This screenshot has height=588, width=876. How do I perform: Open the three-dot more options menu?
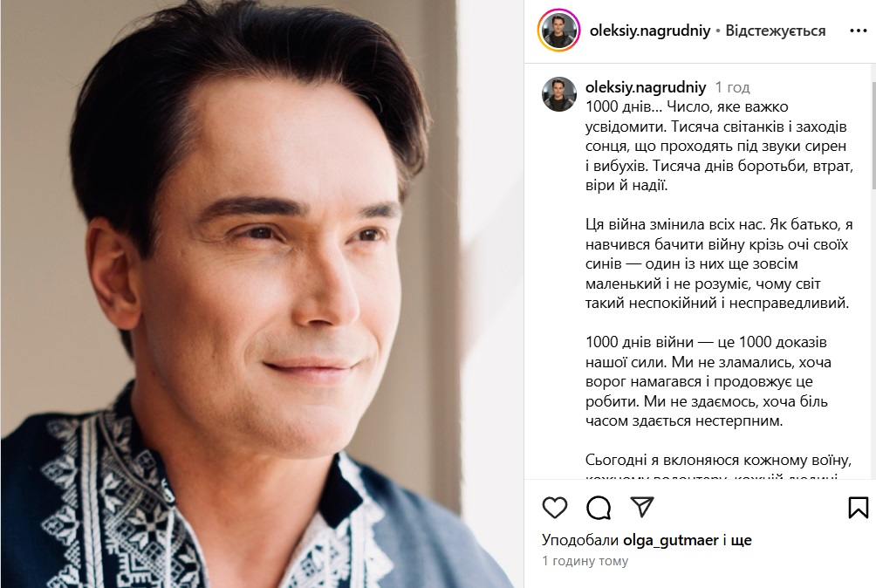coord(859,31)
